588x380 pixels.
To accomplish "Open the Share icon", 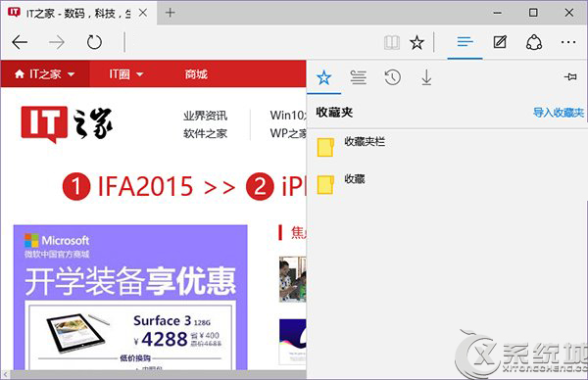I will [534, 42].
